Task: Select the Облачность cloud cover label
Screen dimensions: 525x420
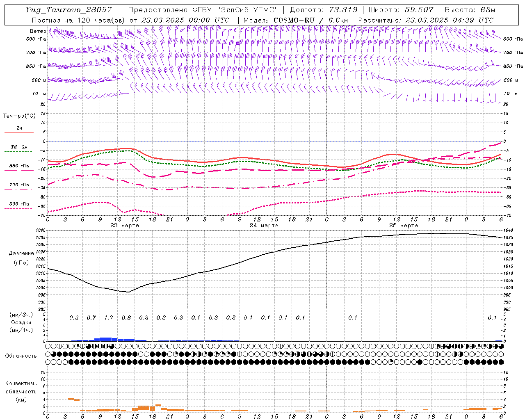Action: click(21, 356)
